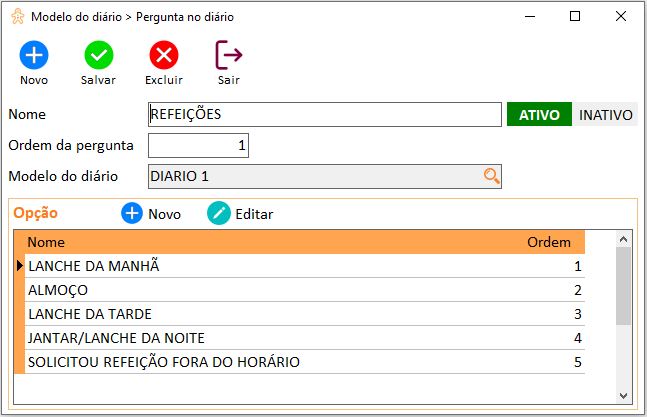The image size is (647, 417).
Task: Delete record using red Excluir icon
Action: (164, 55)
